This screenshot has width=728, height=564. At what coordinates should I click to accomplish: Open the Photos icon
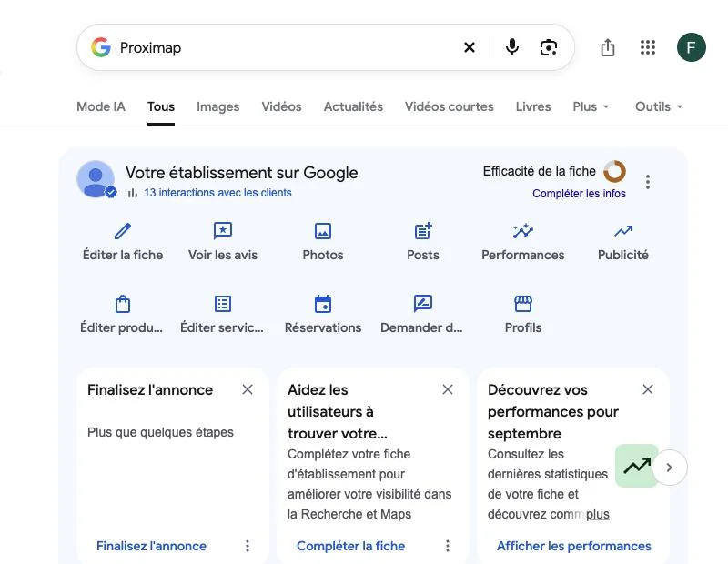323,231
